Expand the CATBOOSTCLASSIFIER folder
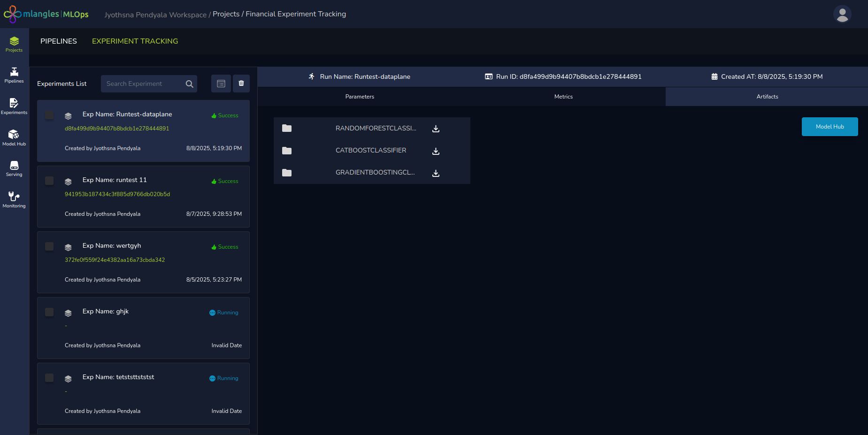The width and height of the screenshot is (868, 435). click(x=287, y=151)
